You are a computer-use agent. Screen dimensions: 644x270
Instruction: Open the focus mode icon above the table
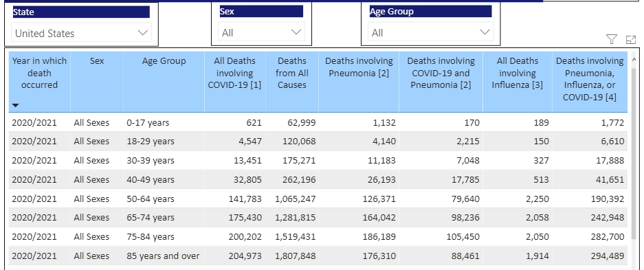[630, 39]
